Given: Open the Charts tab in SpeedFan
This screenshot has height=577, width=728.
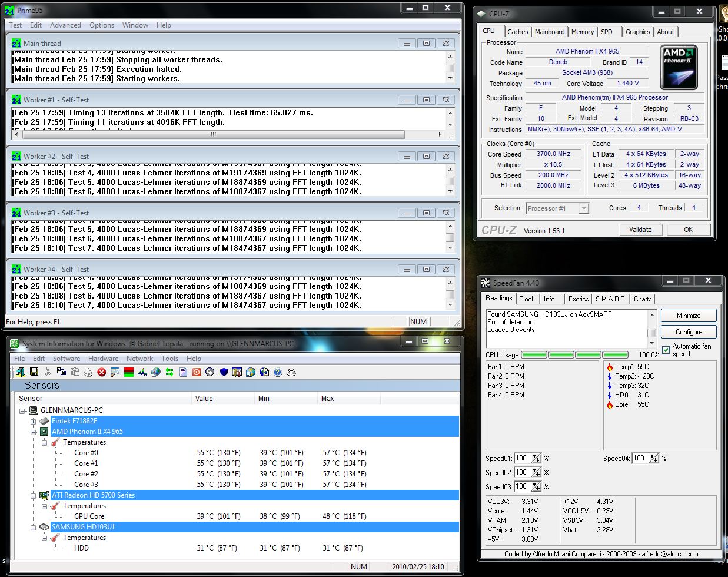Looking at the screenshot, I should point(643,299).
